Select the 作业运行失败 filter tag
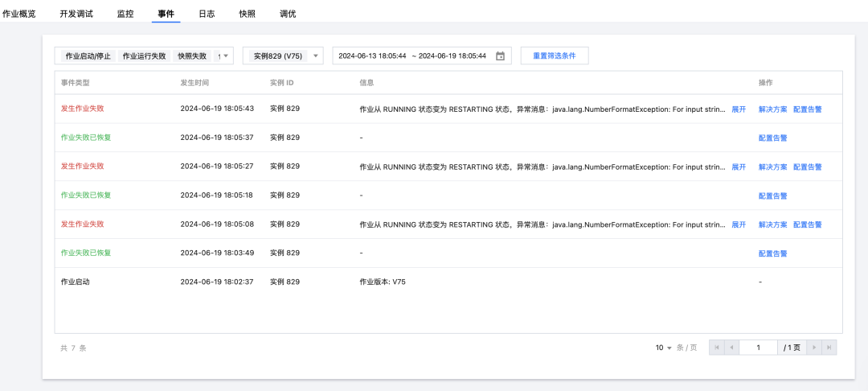Screen dimensions: 868x391 click(145, 56)
